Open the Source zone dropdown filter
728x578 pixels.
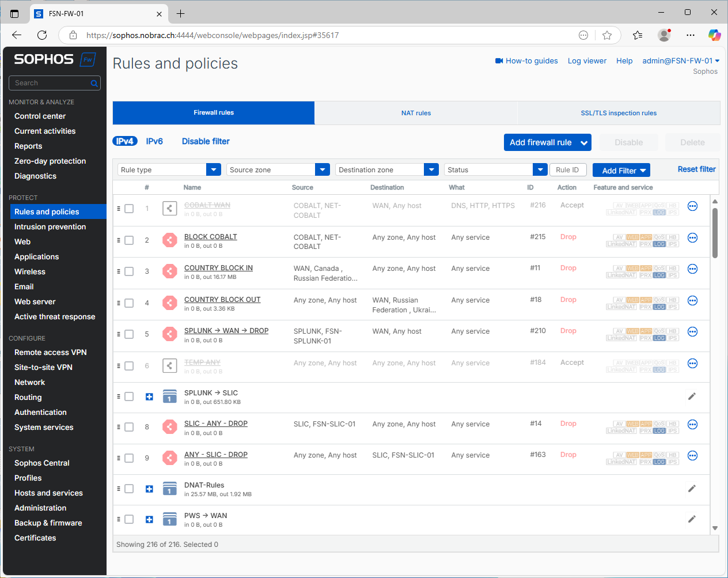278,169
